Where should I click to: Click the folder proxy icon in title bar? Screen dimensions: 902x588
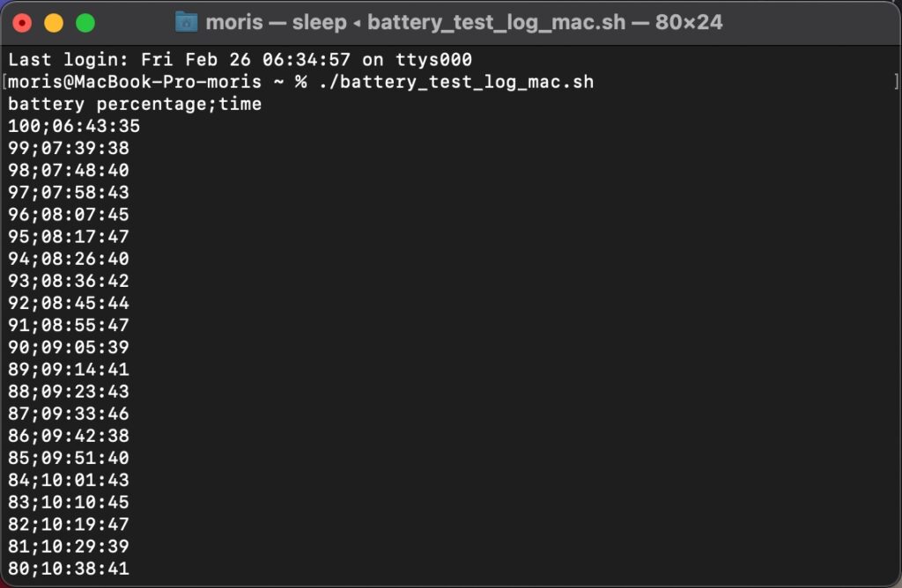coord(187,22)
